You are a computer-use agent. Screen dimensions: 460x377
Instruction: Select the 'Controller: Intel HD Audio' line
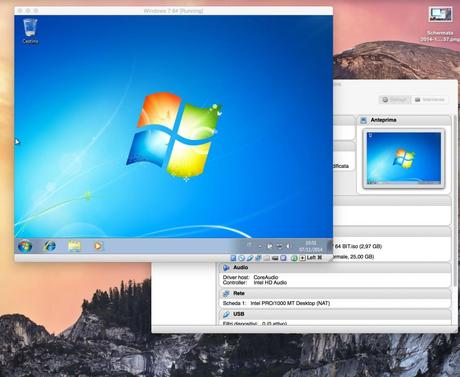(x=255, y=283)
